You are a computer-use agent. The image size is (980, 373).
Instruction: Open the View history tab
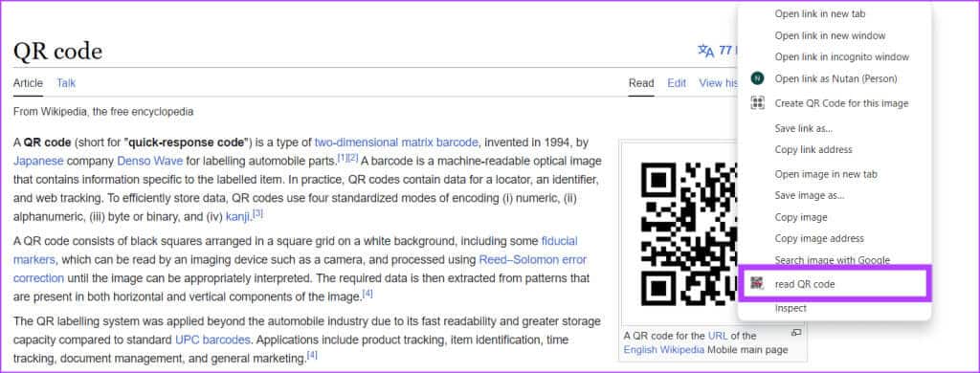(719, 83)
